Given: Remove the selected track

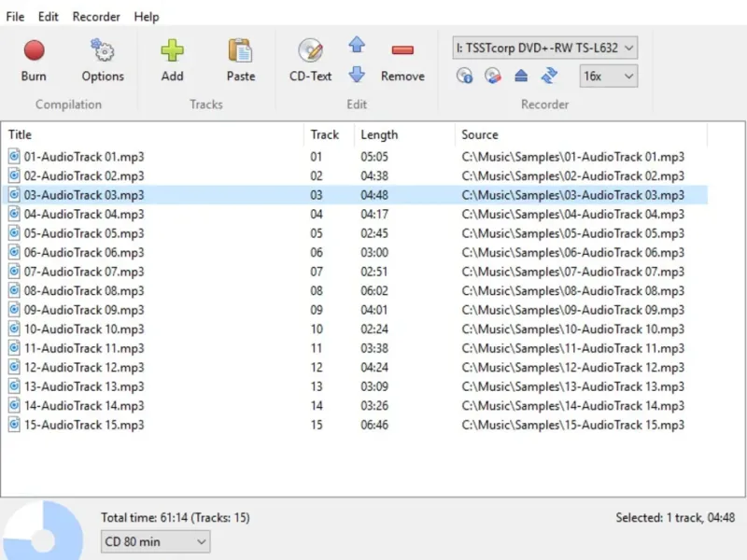Looking at the screenshot, I should (402, 61).
